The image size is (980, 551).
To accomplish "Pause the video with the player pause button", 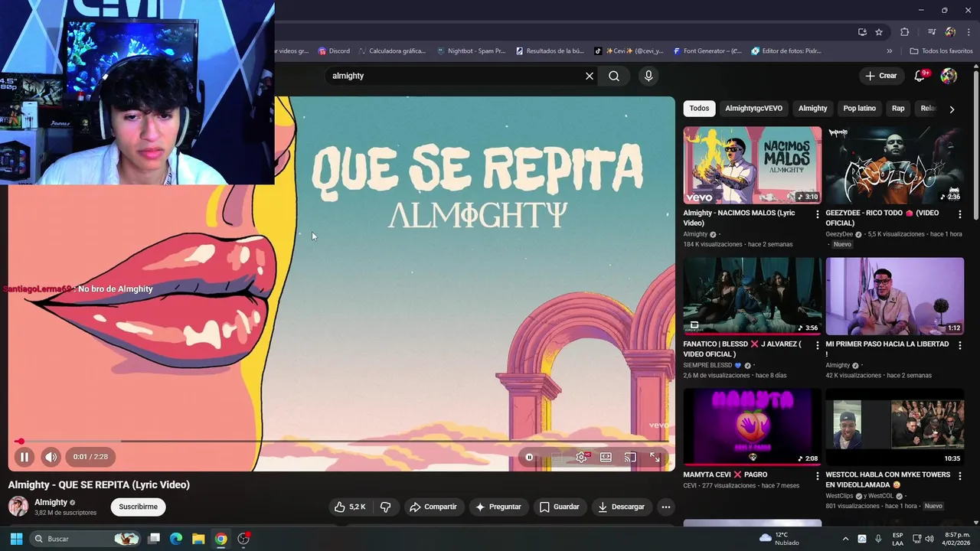I will coord(24,457).
